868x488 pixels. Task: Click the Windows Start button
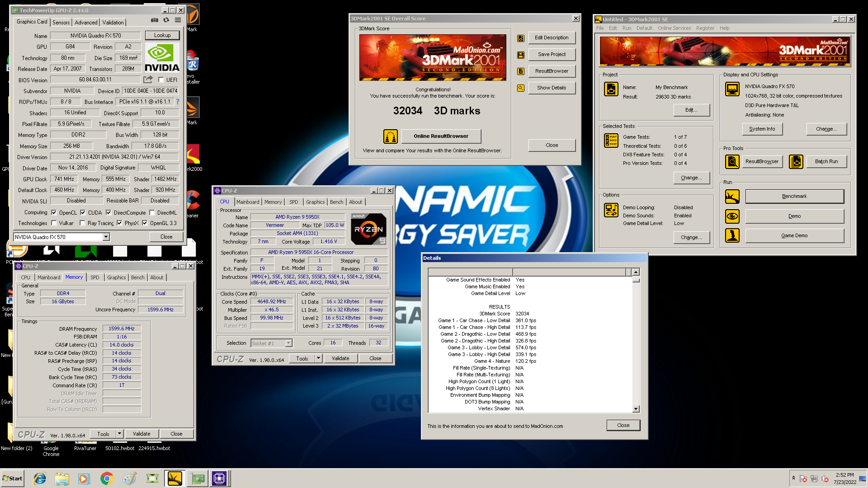pyautogui.click(x=12, y=479)
